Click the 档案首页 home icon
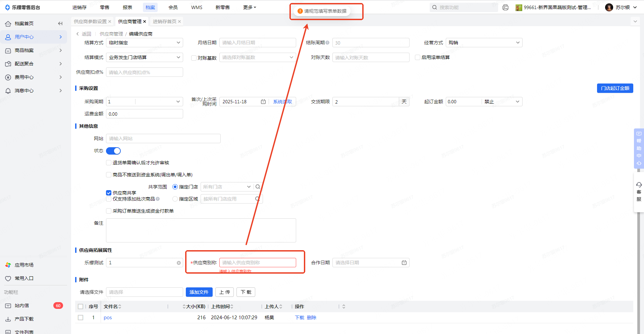This screenshot has width=644, height=334. 8,23
